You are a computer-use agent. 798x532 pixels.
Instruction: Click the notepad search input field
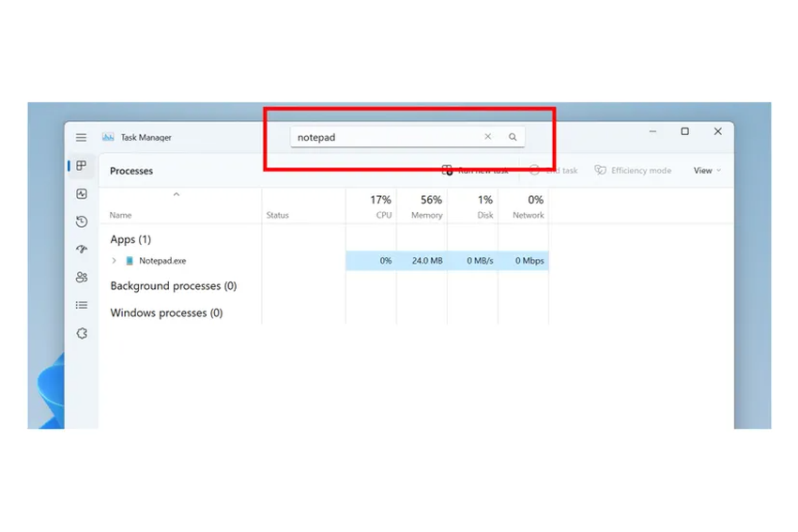click(x=385, y=137)
